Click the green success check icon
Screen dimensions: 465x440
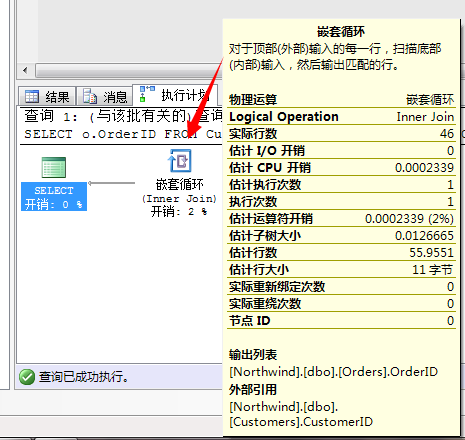pyautogui.click(x=27, y=377)
